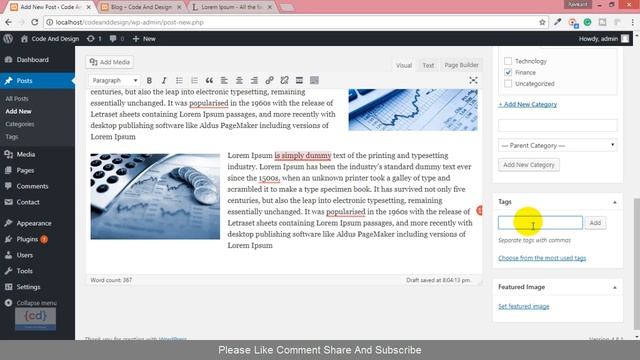Click + Add New Category link
640x360 pixels.
point(527,104)
